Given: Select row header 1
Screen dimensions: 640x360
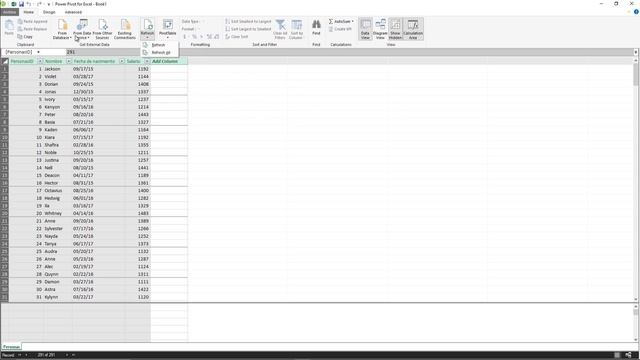Looking at the screenshot, I should 4,69.
